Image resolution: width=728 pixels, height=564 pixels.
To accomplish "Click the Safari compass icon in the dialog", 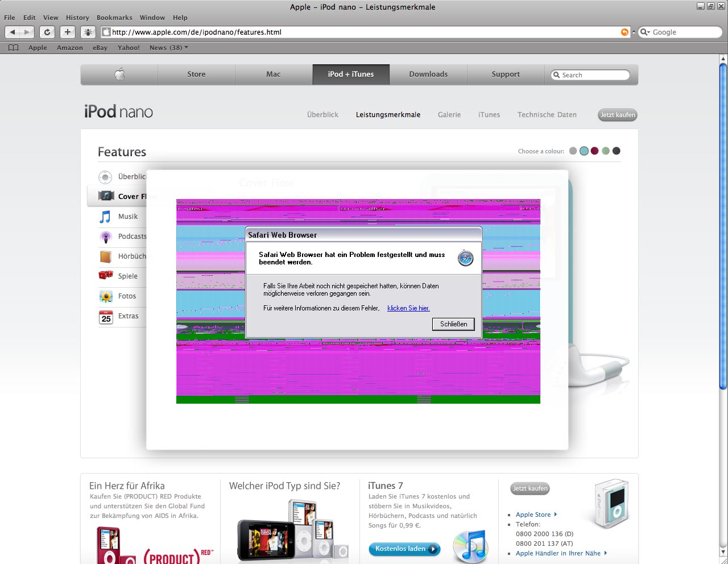I will coord(466,258).
